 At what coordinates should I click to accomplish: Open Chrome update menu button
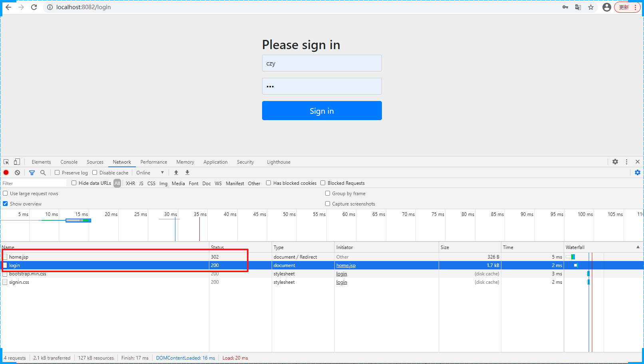click(627, 7)
